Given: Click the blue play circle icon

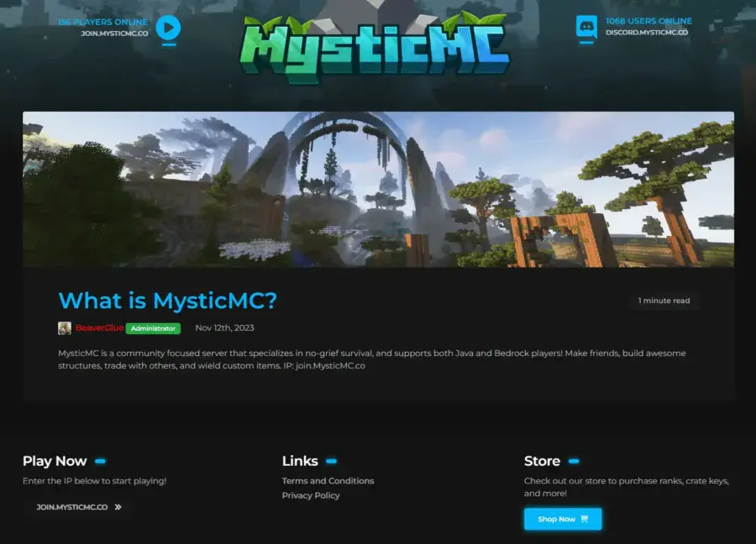Looking at the screenshot, I should pos(168,28).
